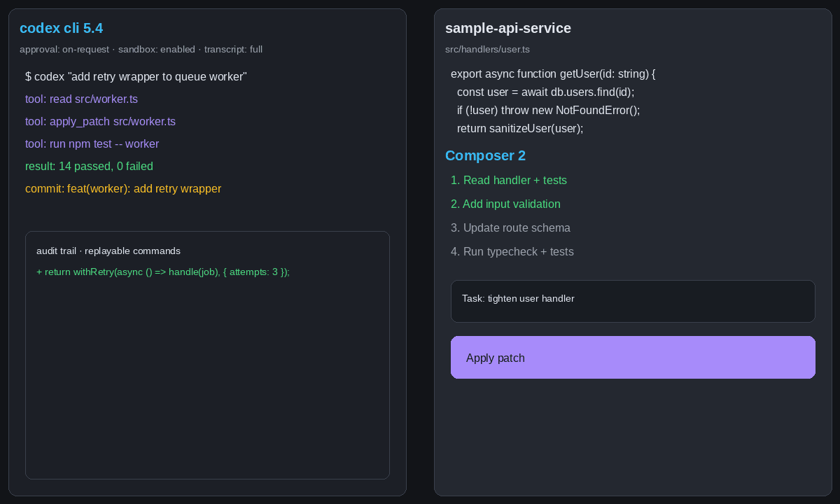Viewport: 840px width, 504px height.
Task: Select step '1. Read handler + tests'
Action: [x=509, y=180]
